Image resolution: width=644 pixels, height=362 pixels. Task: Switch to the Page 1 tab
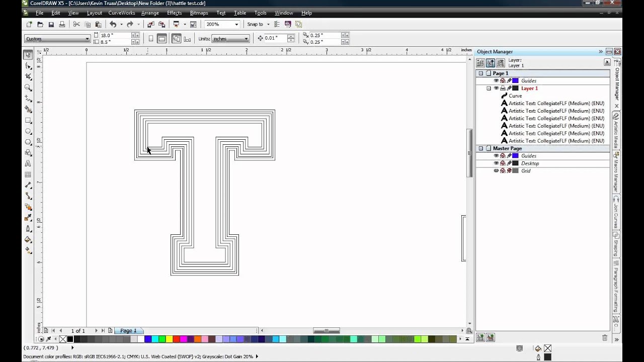pos(128,330)
